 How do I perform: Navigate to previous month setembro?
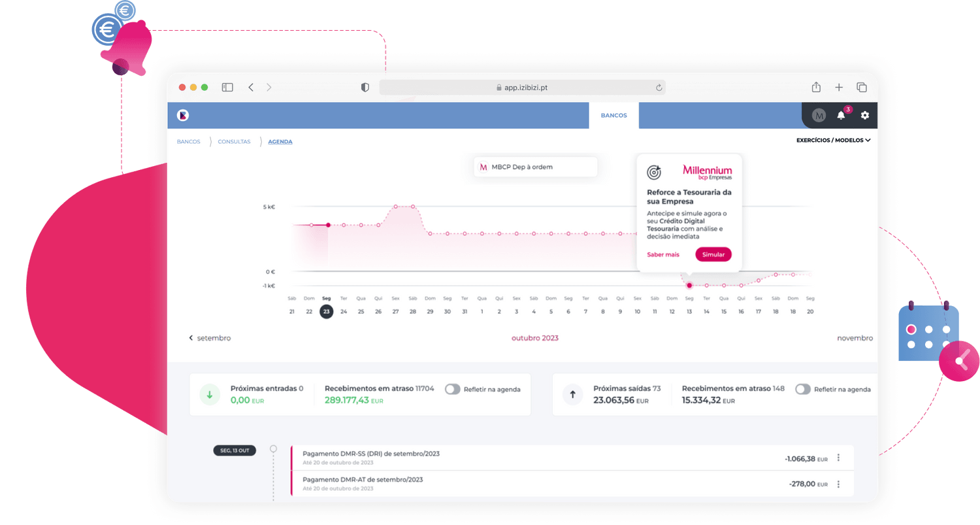pos(210,338)
